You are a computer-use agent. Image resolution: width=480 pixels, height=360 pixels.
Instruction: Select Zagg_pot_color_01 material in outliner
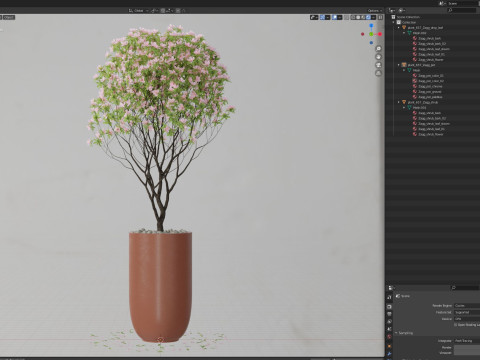tap(431, 76)
